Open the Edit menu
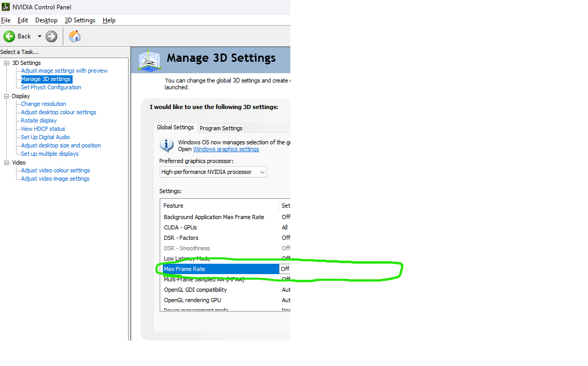 [22, 20]
